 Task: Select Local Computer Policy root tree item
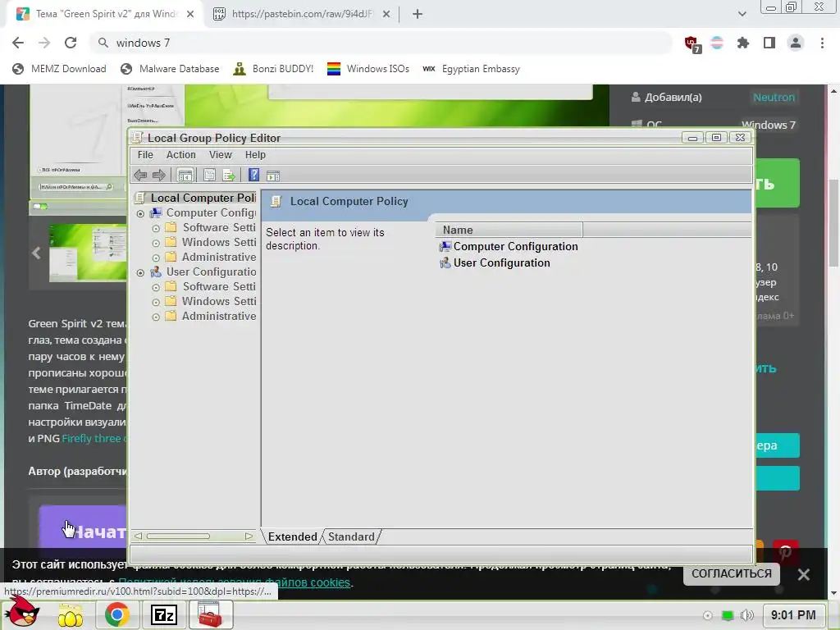pos(203,198)
